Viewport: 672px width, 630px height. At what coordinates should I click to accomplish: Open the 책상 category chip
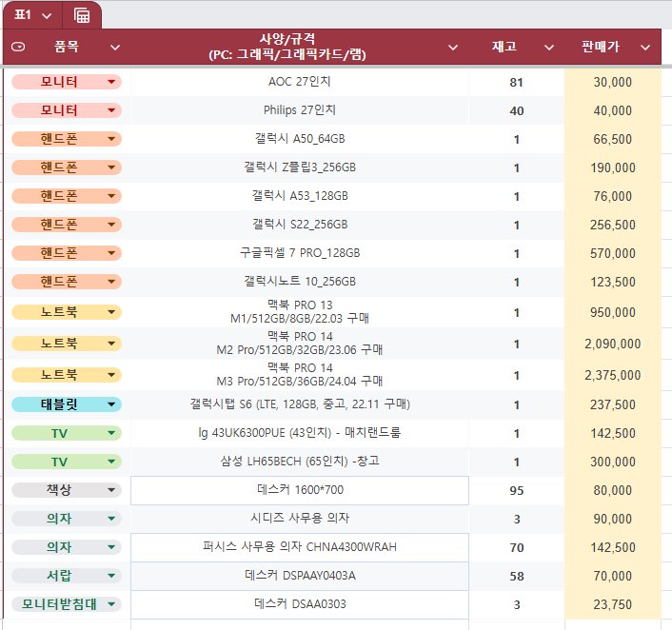67,490
